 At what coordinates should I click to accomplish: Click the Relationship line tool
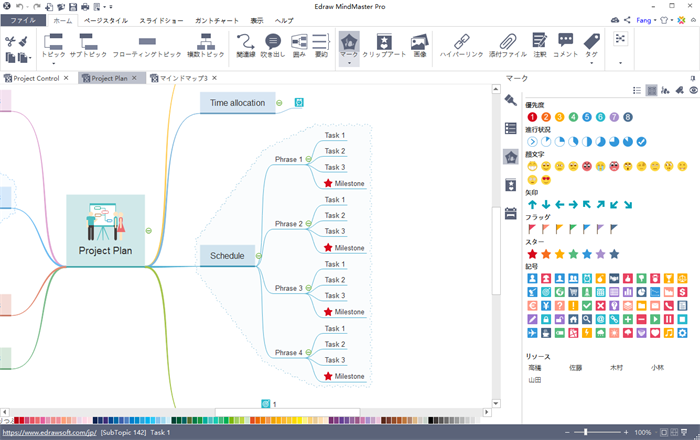[246, 46]
